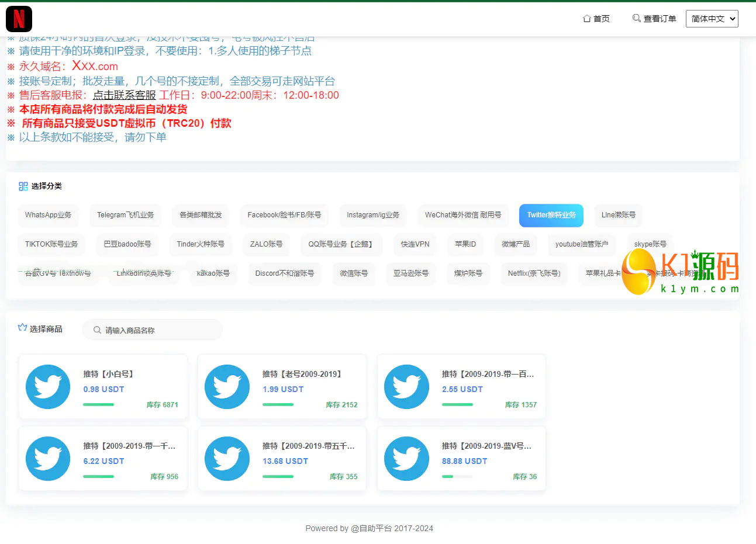Click the Twitter icon of the 13.68 USDT product
The width and height of the screenshot is (756, 544).
(x=227, y=459)
